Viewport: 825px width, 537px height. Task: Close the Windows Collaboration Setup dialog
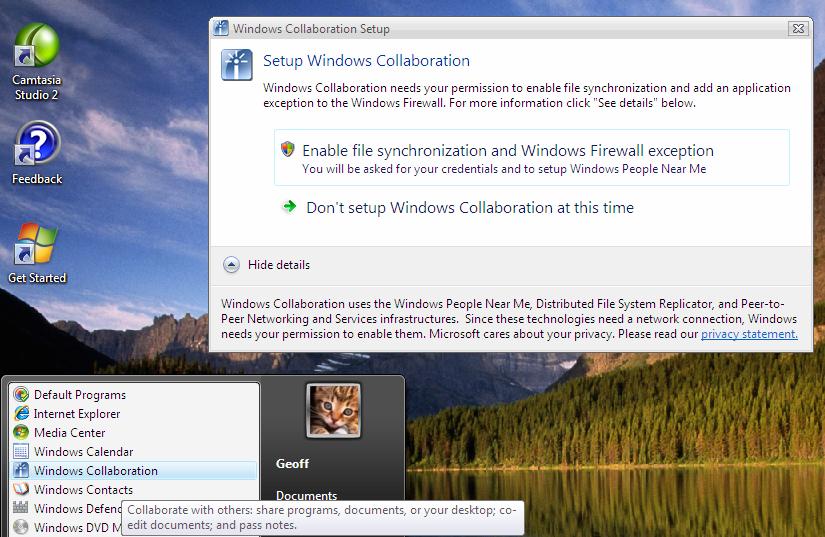(798, 28)
